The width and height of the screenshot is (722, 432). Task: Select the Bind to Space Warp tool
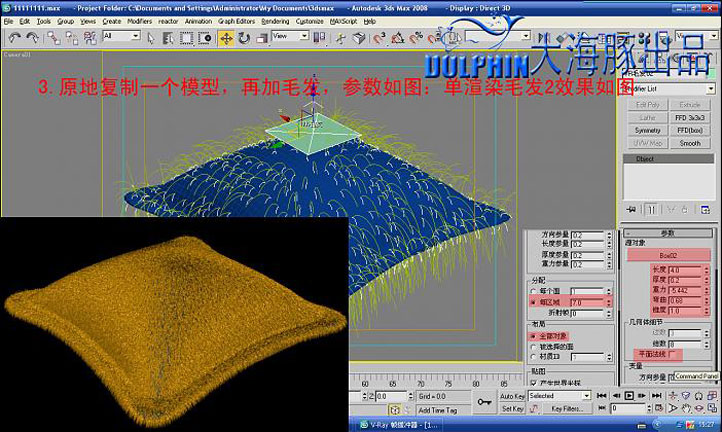coord(90,38)
